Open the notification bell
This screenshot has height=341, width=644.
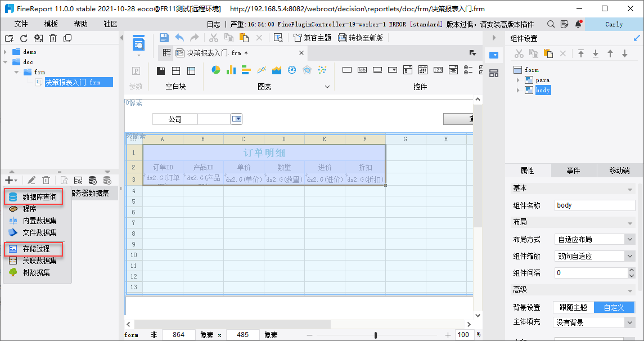(x=578, y=24)
